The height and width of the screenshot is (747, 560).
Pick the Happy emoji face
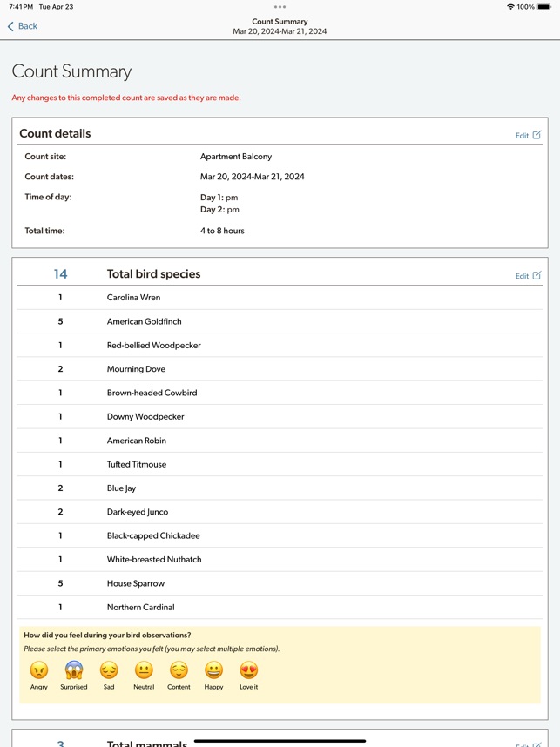[x=213, y=670]
